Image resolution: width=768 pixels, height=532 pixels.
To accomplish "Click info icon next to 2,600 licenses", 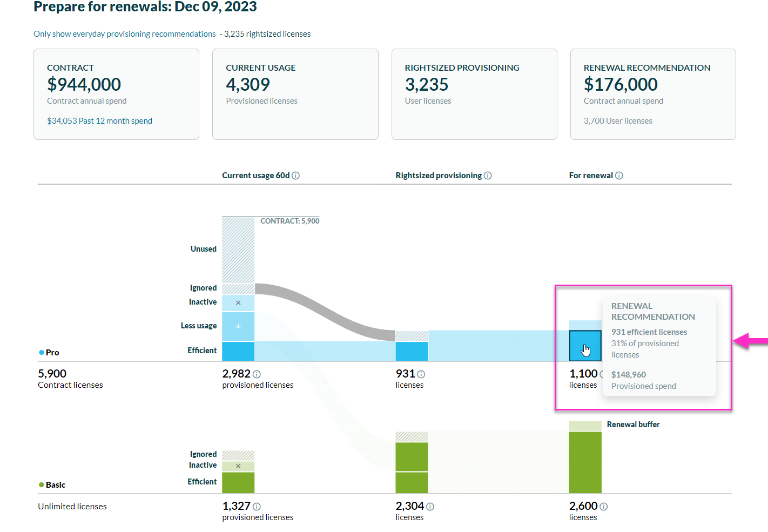I will point(603,507).
